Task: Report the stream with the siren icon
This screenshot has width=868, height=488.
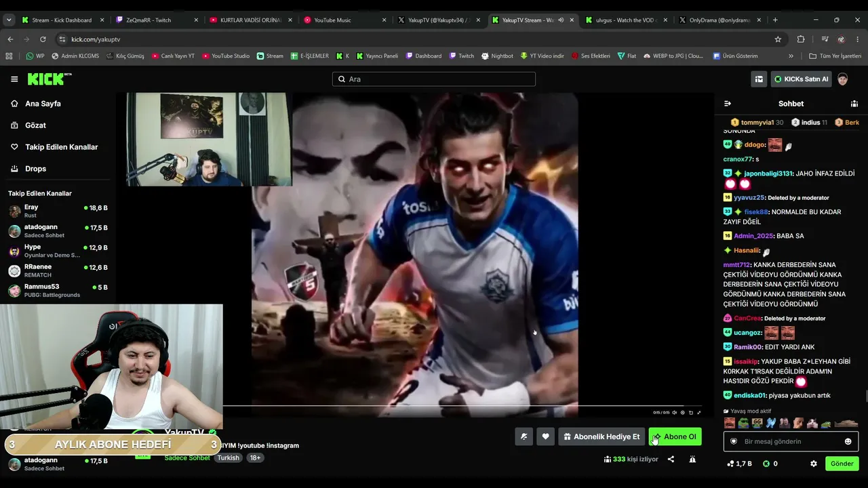Action: coord(692,459)
